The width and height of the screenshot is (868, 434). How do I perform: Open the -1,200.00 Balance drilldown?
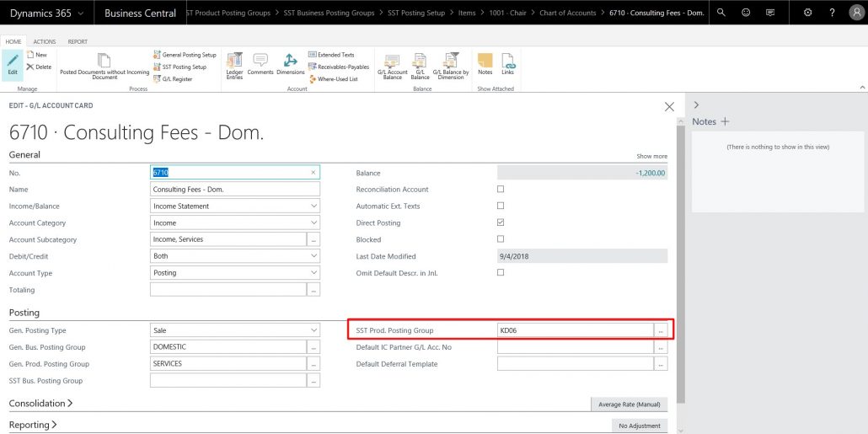[651, 173]
